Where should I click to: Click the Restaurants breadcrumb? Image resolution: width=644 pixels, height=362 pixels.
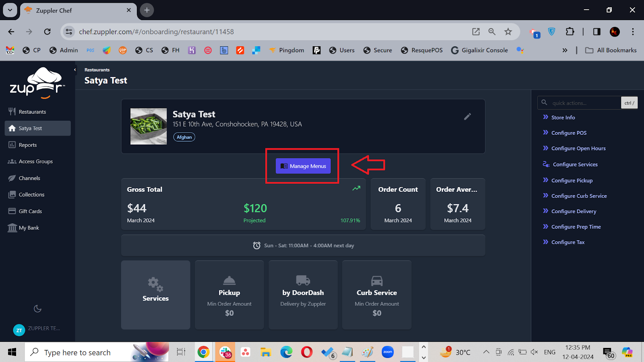[97, 70]
